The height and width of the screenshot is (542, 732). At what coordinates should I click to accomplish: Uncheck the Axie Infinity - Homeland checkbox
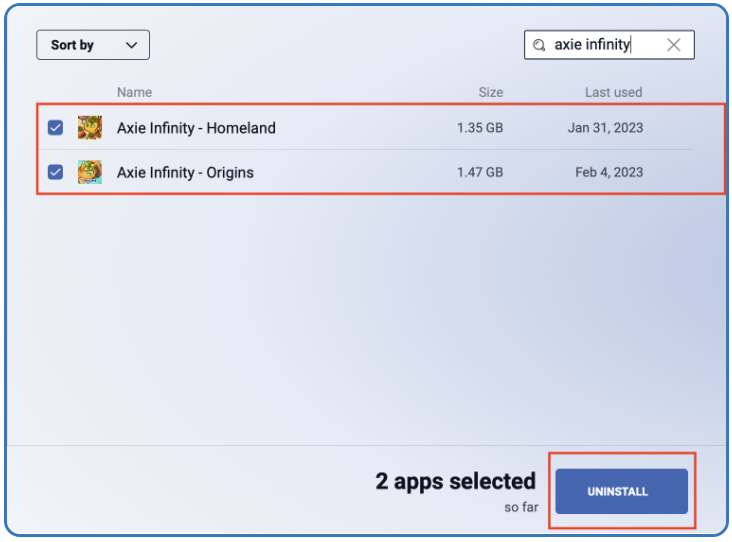pyautogui.click(x=56, y=127)
